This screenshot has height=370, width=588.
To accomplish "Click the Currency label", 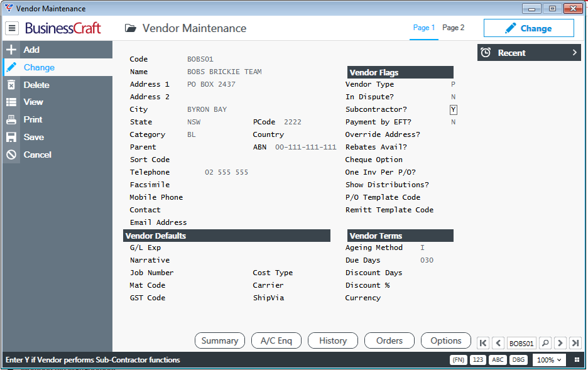I will point(362,298).
